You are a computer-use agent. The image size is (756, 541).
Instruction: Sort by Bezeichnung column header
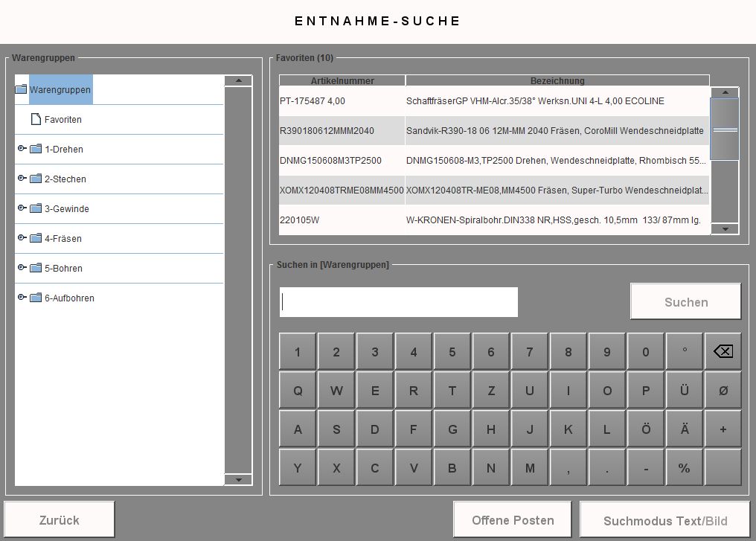point(557,80)
